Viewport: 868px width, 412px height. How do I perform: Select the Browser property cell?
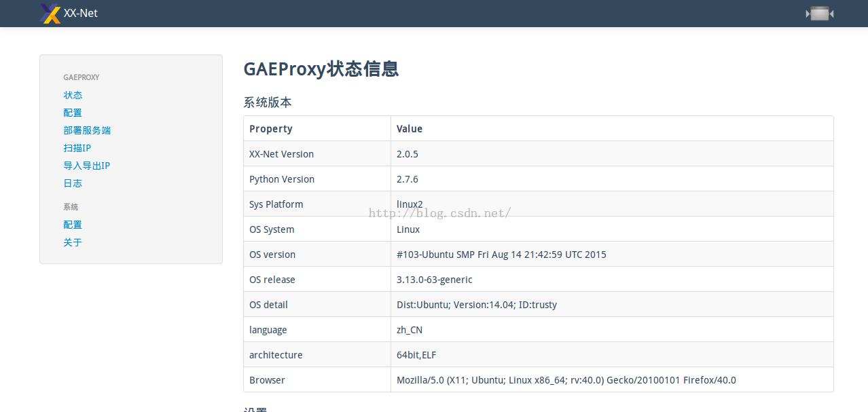coord(317,380)
